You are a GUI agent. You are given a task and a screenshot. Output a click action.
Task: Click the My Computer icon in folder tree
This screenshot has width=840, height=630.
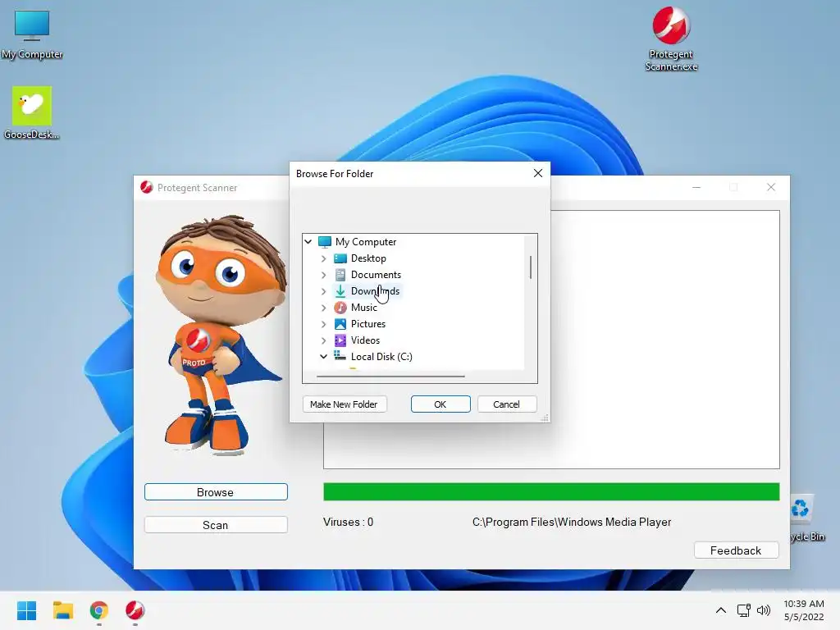coord(325,242)
